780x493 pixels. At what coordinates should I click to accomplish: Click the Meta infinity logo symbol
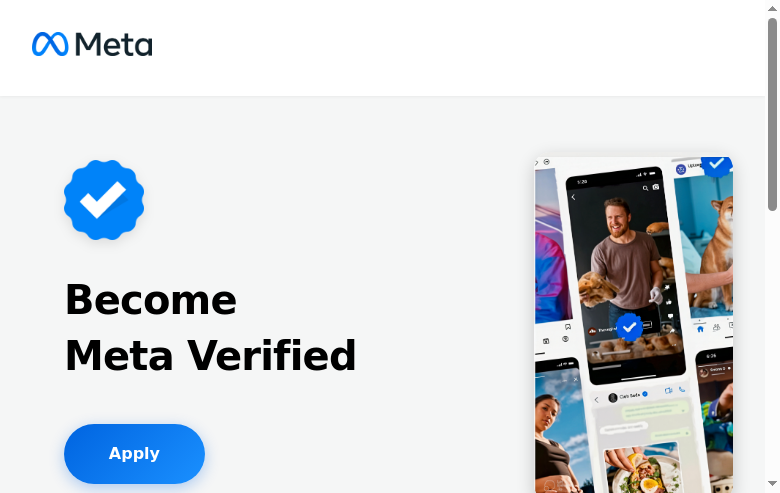[x=50, y=44]
